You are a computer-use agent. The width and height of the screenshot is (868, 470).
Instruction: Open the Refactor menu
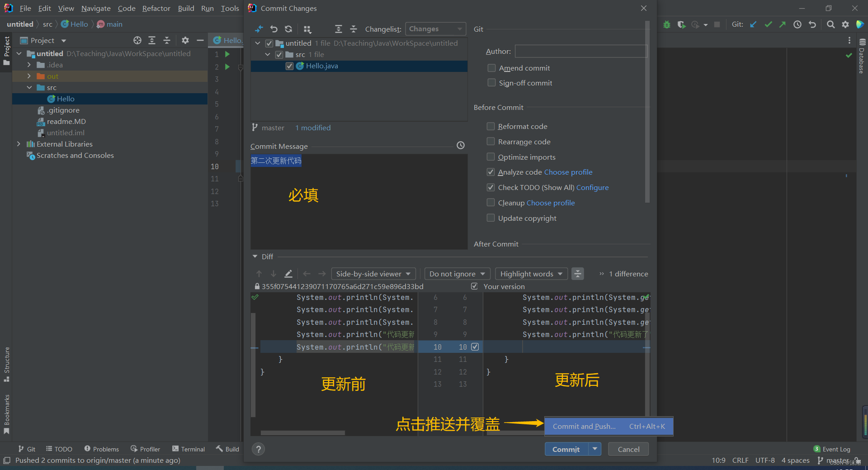[156, 9]
